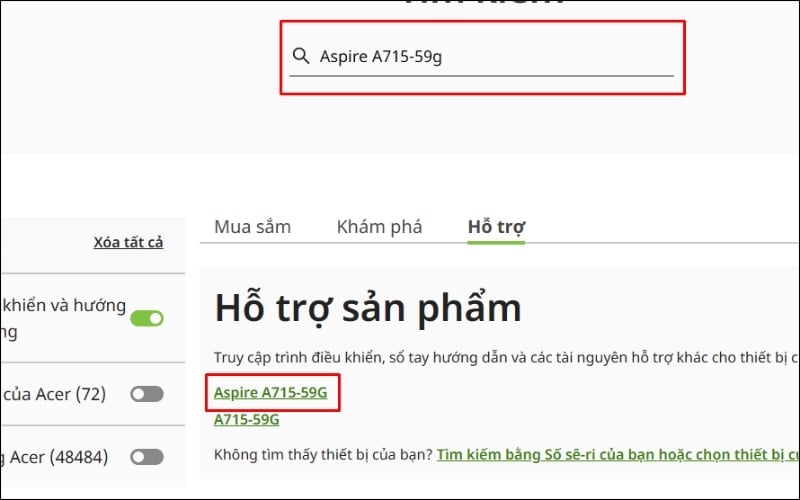
Task: Click the 'Tìm kiếm bằng Số sê-ri' link
Action: pyautogui.click(x=618, y=455)
